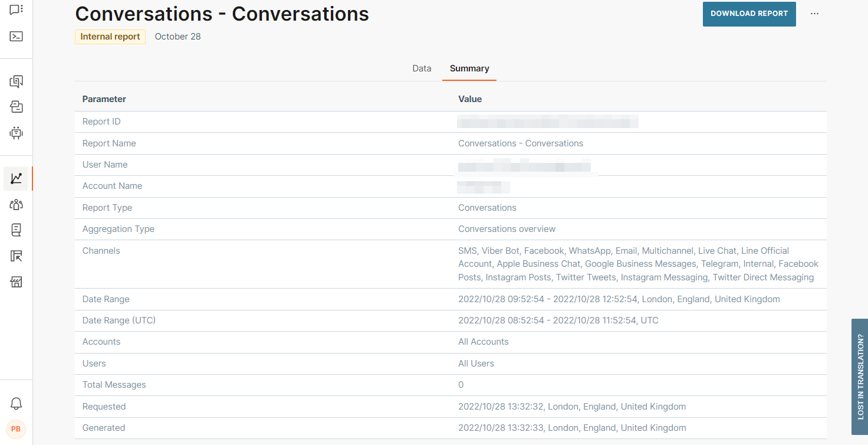Click the Download Report button
Image resolution: width=868 pixels, height=445 pixels.
click(x=749, y=14)
